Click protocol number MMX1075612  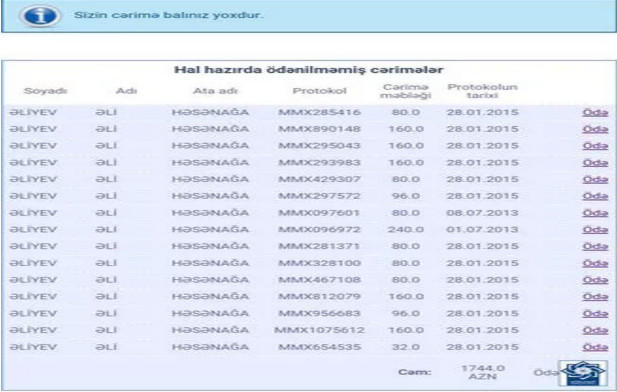(319, 330)
